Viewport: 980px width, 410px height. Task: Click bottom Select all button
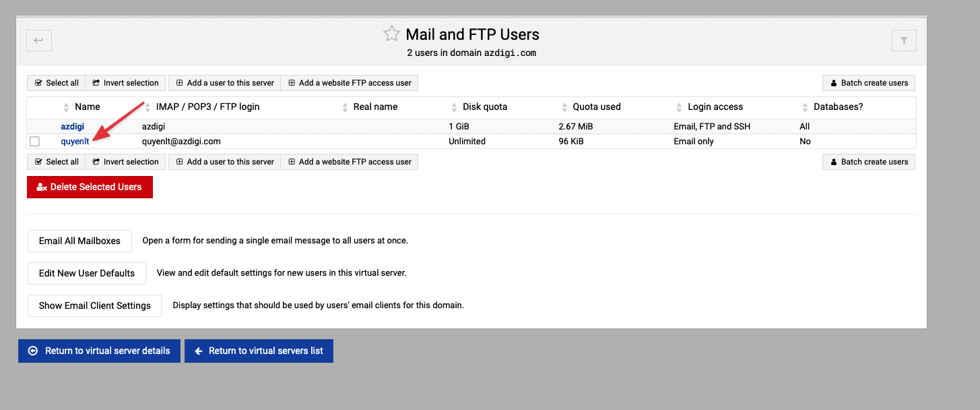[56, 162]
